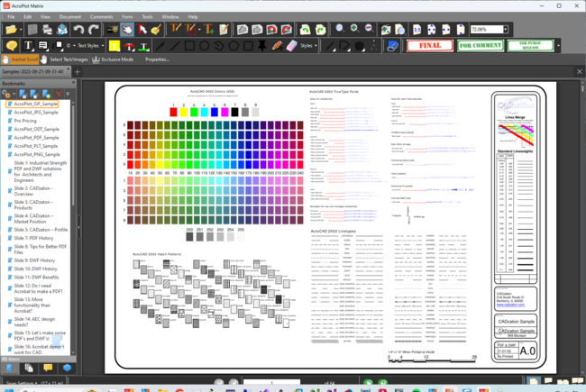Zoom out with the minus magnifier
Image resolution: width=586 pixels, height=392 pixels.
[x=369, y=29]
